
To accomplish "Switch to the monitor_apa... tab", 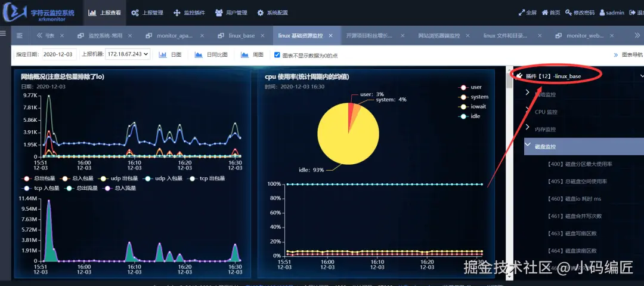I will tap(175, 36).
